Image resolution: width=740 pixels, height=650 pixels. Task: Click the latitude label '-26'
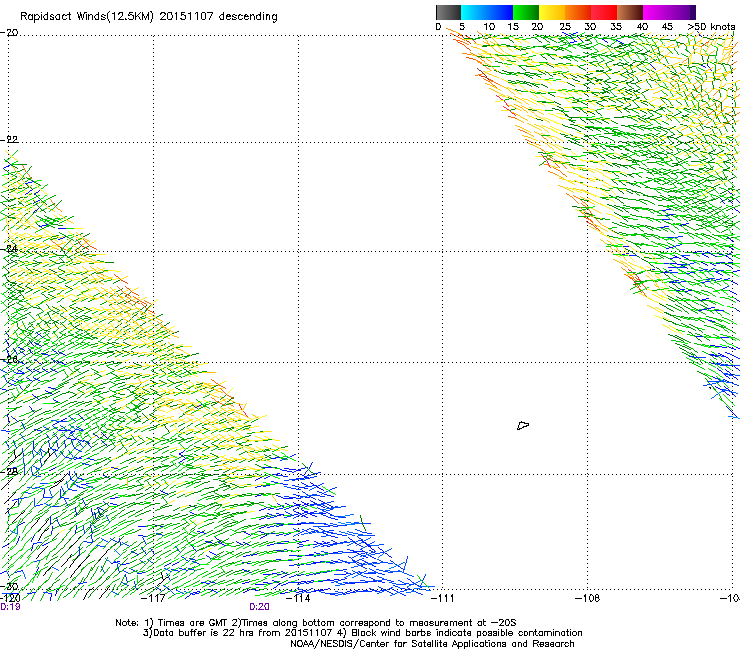coord(9,360)
